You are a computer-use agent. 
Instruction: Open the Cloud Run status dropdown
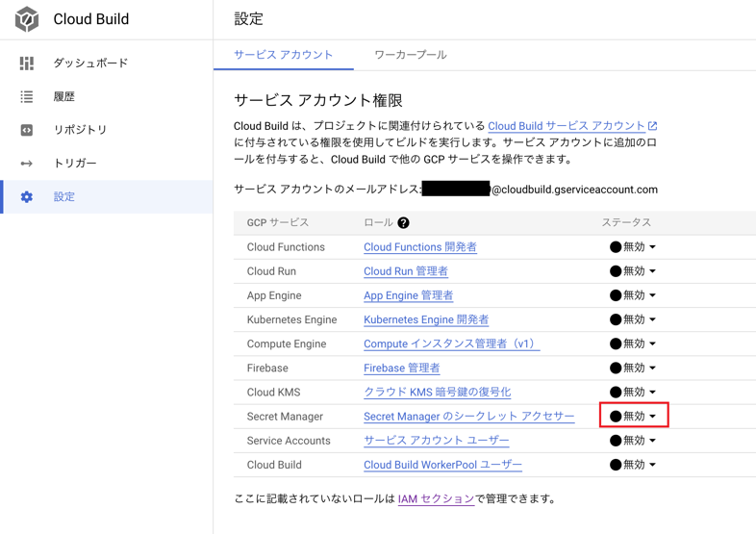(633, 271)
